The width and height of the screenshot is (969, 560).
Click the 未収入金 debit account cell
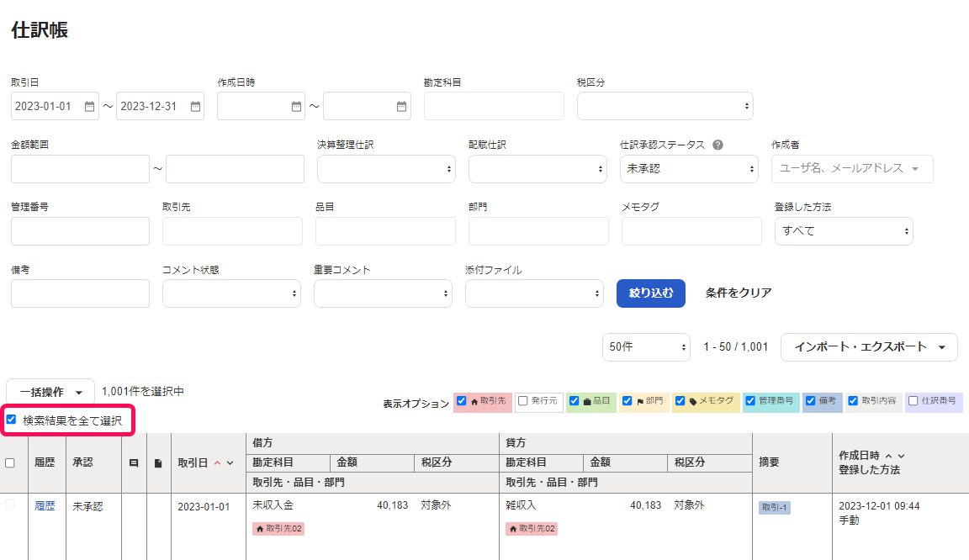coord(273,505)
